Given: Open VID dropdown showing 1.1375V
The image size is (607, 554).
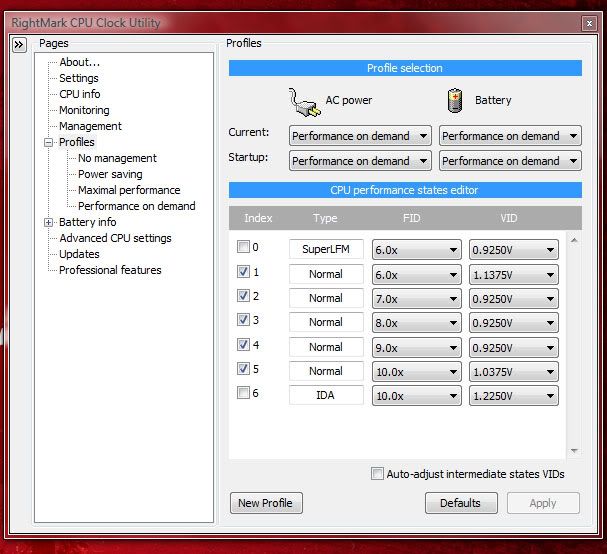Looking at the screenshot, I should (514, 274).
